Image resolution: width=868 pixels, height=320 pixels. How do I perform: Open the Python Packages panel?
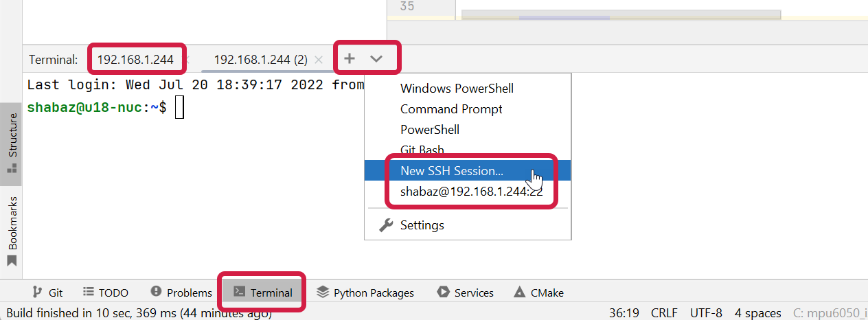pyautogui.click(x=365, y=293)
